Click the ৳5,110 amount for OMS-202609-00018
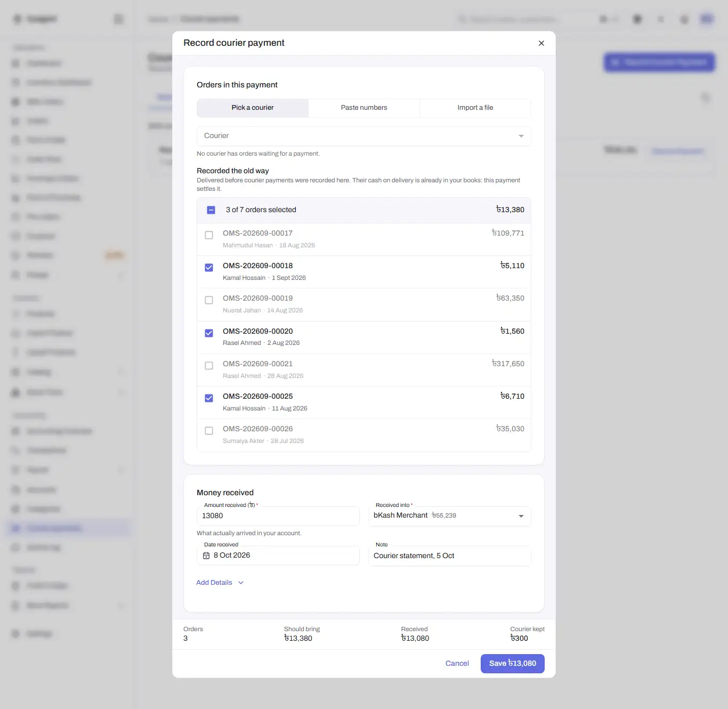 [512, 265]
